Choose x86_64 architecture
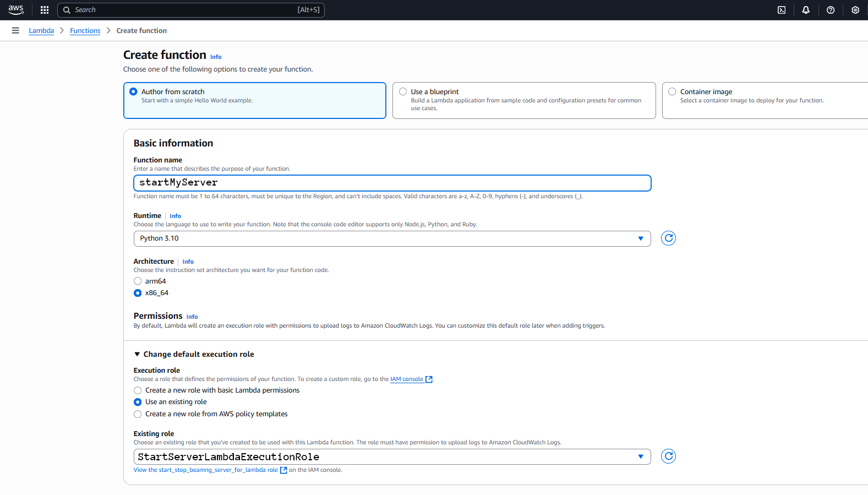The width and height of the screenshot is (868, 495). [138, 293]
